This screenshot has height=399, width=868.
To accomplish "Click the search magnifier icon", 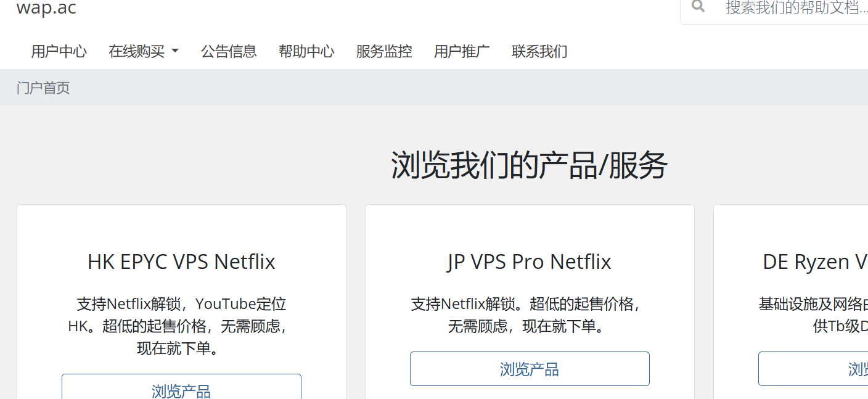I will coord(698,6).
